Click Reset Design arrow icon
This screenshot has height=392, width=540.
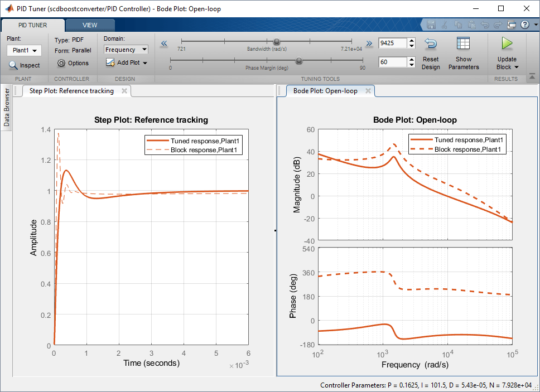[x=431, y=43]
